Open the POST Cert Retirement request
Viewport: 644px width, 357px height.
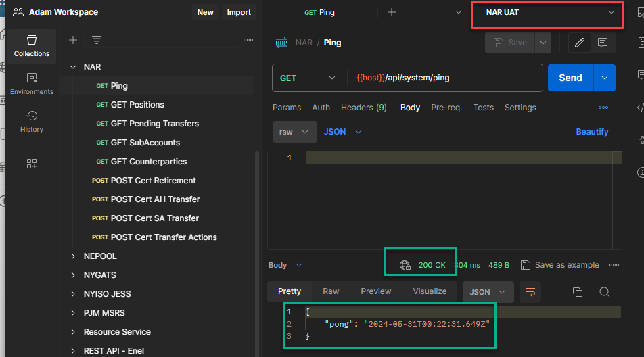point(143,180)
